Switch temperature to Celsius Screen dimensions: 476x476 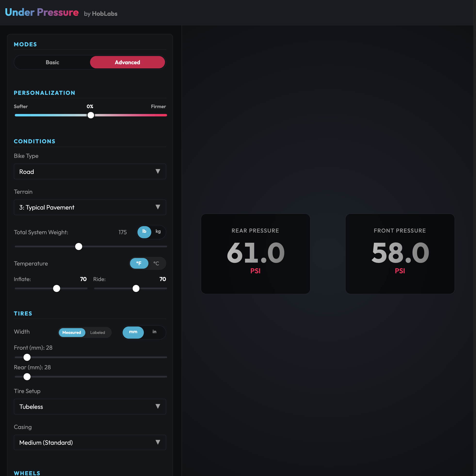(156, 263)
